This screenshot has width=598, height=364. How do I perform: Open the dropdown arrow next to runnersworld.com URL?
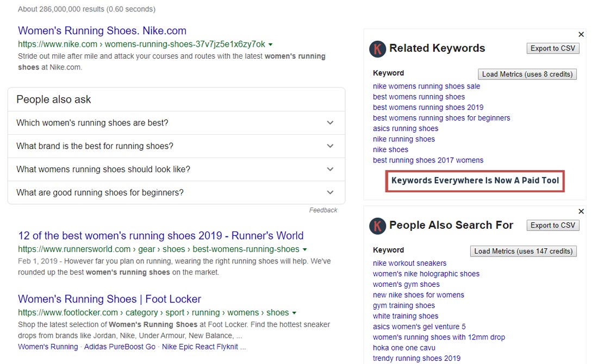click(305, 250)
